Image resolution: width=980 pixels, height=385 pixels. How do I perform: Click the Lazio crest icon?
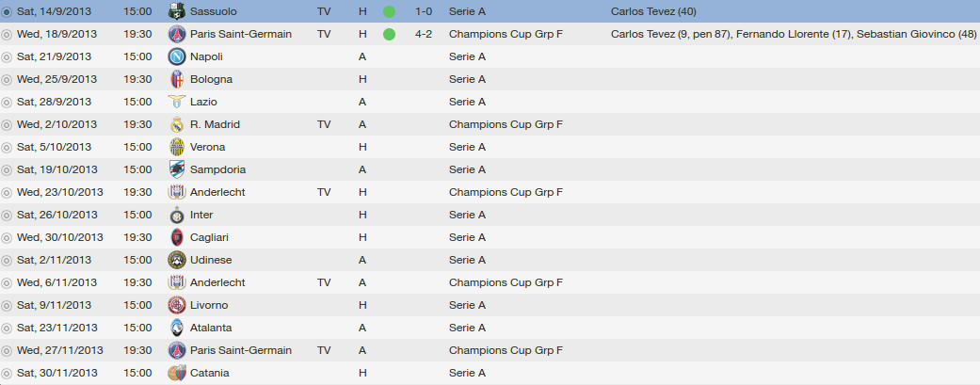[176, 102]
